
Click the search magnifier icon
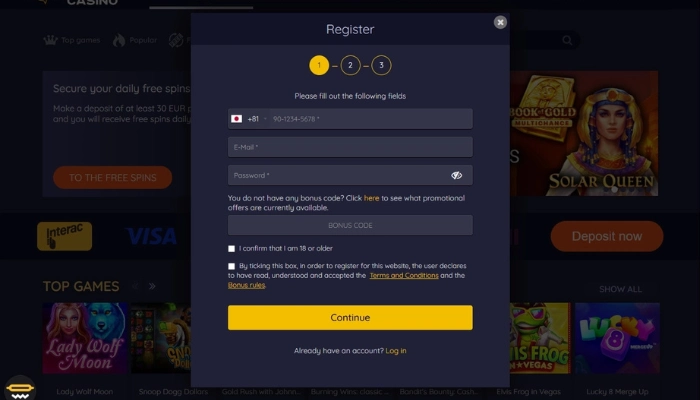pyautogui.click(x=567, y=41)
